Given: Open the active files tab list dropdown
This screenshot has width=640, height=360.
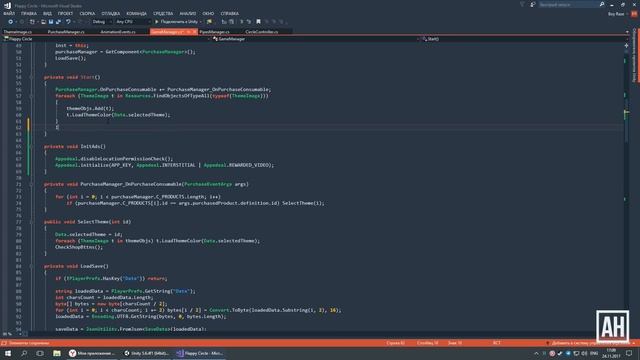Looking at the screenshot, I should point(627,32).
